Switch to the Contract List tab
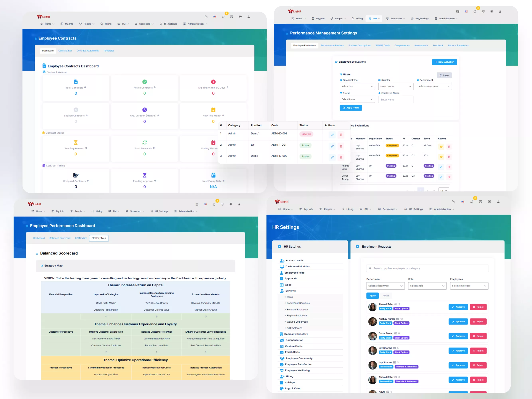Screen dimensions: 532x399 click(x=65, y=50)
